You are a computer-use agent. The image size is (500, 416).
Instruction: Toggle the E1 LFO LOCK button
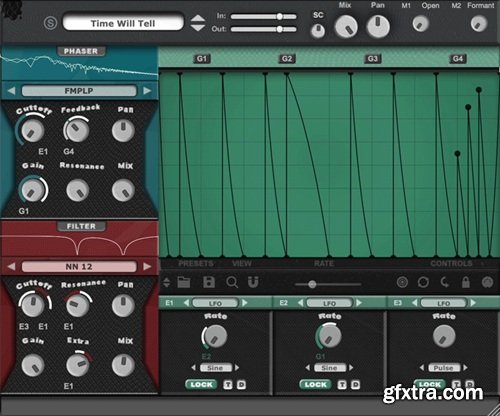pyautogui.click(x=201, y=385)
